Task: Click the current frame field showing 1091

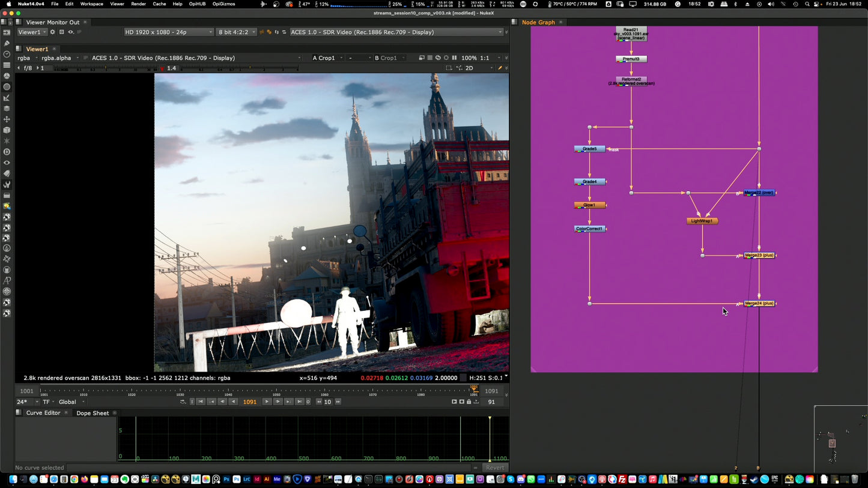Action: [249, 402]
